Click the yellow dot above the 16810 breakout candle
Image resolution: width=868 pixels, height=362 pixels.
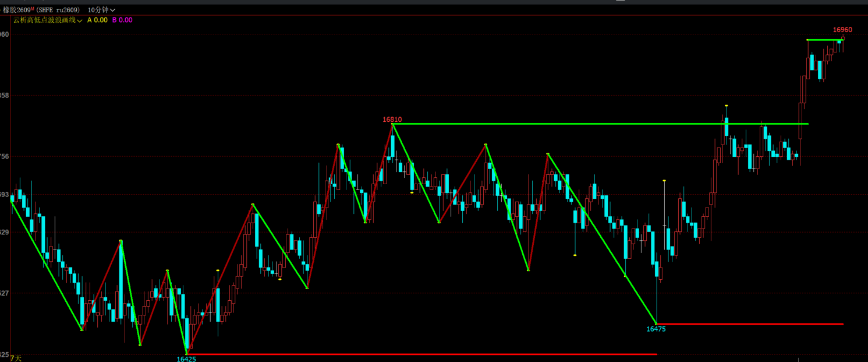click(727, 106)
